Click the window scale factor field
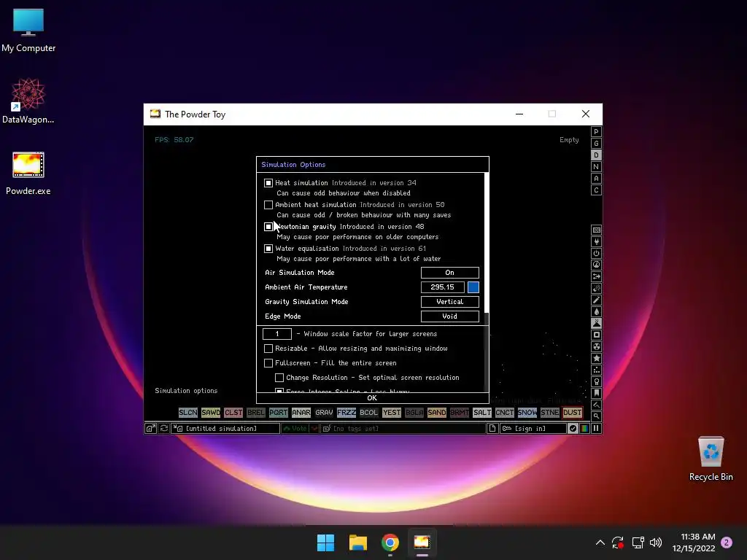The width and height of the screenshot is (747, 560). point(276,334)
